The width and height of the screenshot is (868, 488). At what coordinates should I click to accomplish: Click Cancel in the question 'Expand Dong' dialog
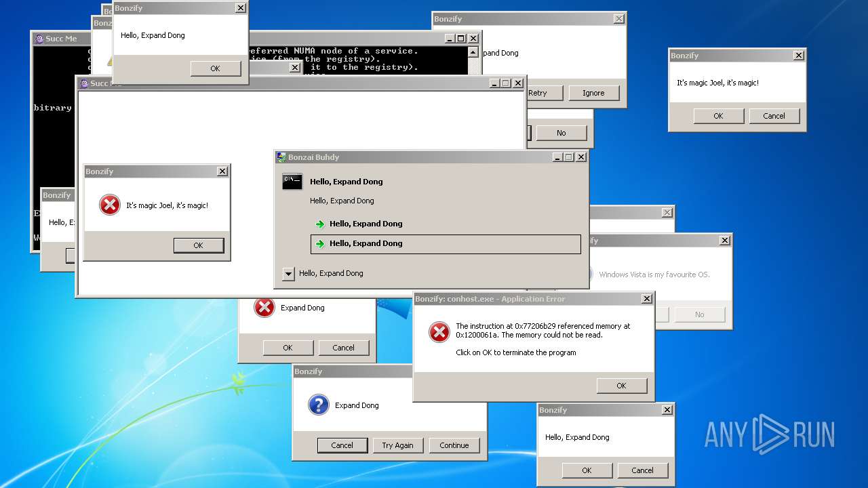342,445
